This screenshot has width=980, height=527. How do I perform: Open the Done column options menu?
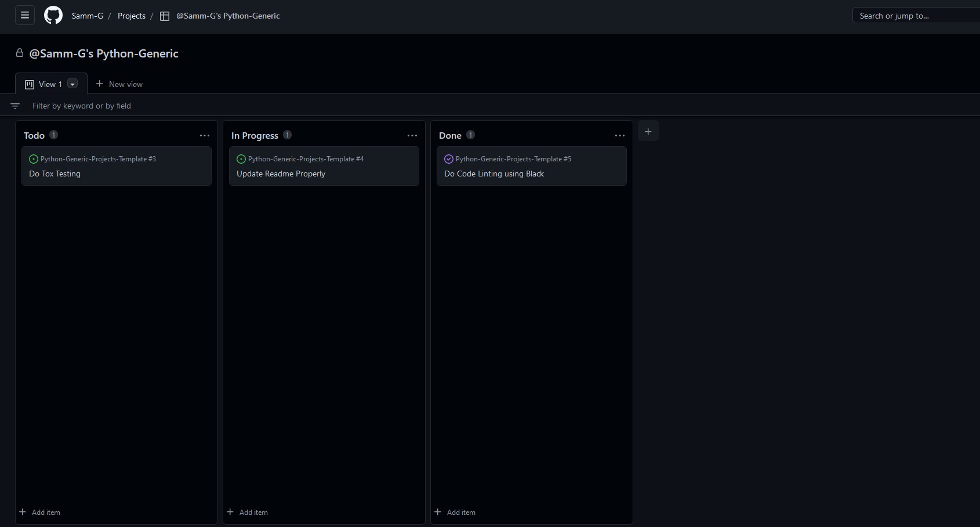619,135
